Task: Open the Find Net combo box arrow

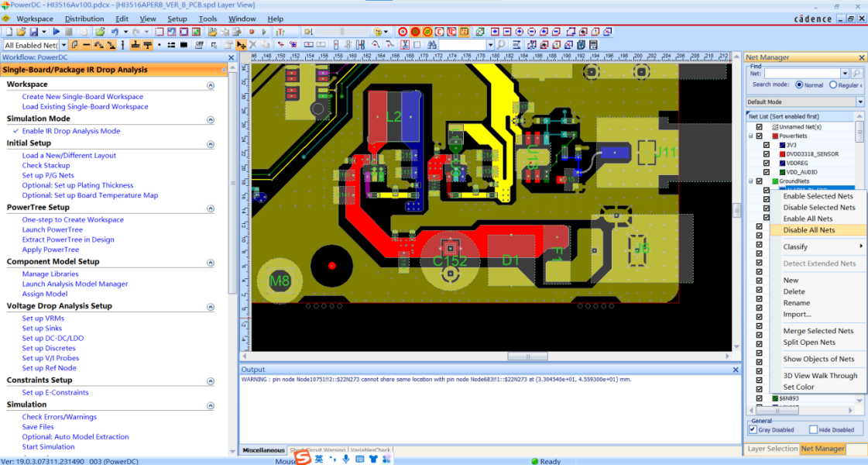Action: tap(845, 73)
